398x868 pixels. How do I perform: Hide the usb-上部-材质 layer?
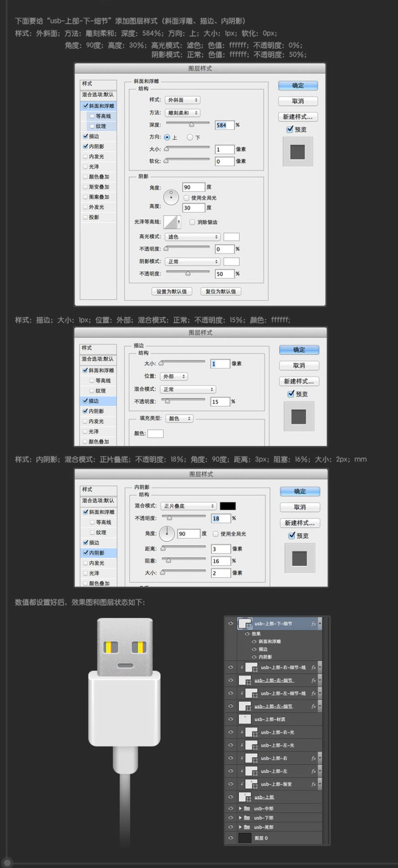coord(230,719)
